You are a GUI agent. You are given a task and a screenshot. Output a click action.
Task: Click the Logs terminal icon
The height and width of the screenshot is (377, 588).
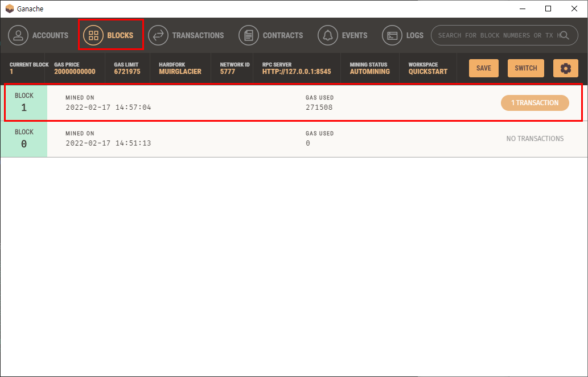(392, 35)
